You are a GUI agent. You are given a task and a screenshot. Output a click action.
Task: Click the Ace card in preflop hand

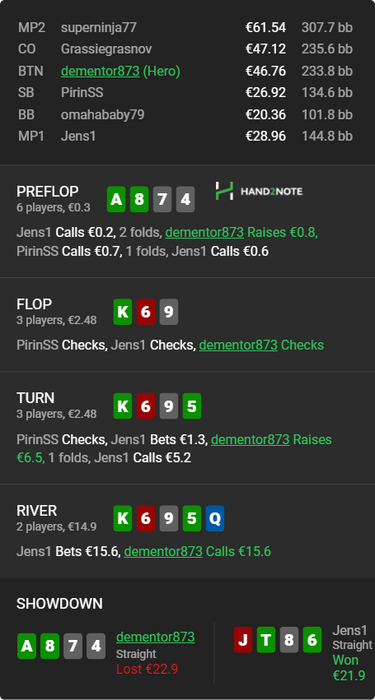point(116,199)
